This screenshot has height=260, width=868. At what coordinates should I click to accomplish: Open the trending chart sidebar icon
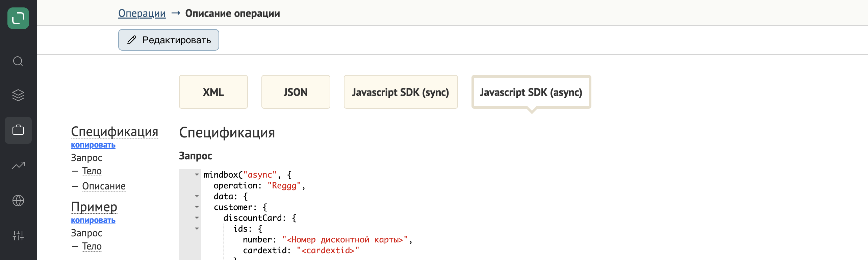tap(18, 165)
